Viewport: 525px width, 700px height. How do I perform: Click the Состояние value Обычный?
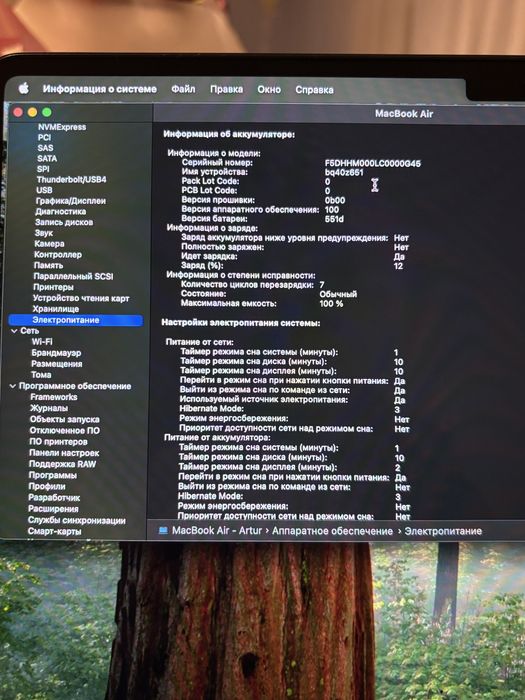[x=338, y=294]
